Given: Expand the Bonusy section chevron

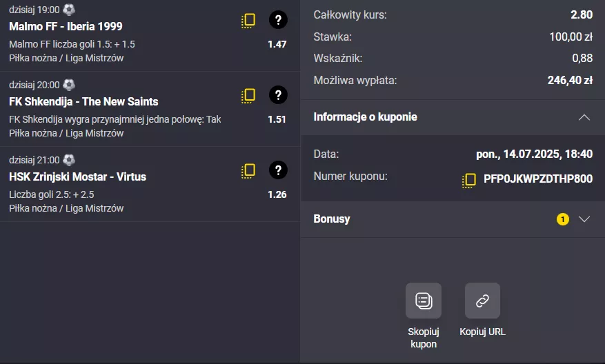Looking at the screenshot, I should (x=584, y=219).
